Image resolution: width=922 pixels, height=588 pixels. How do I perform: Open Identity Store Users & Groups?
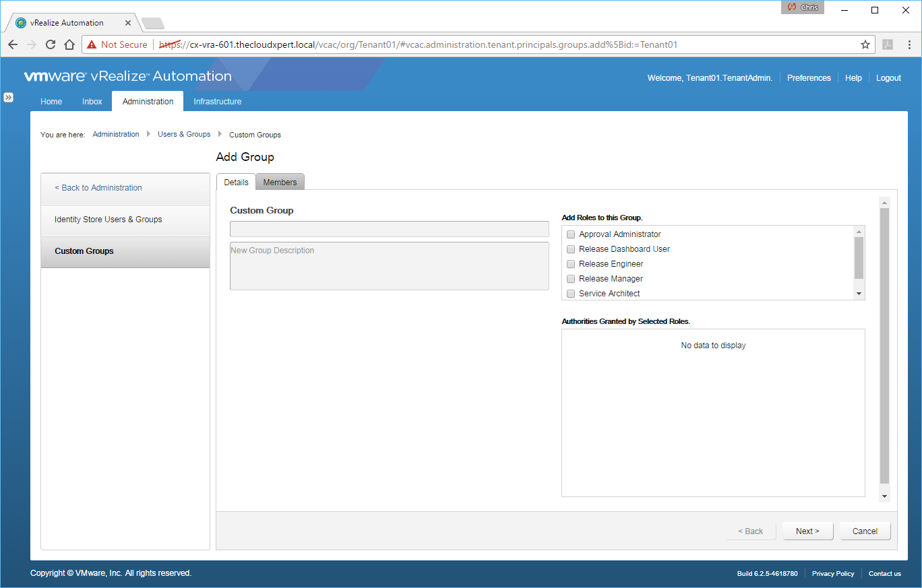click(109, 220)
